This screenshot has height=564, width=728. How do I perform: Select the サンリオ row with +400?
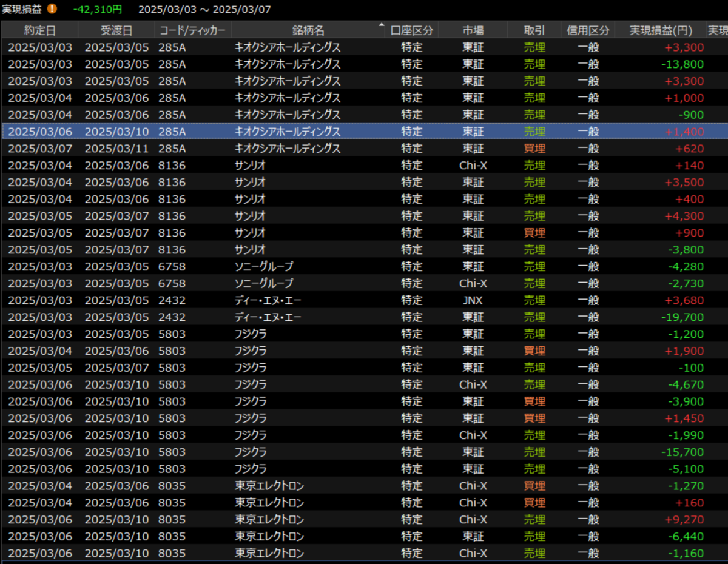tap(364, 199)
